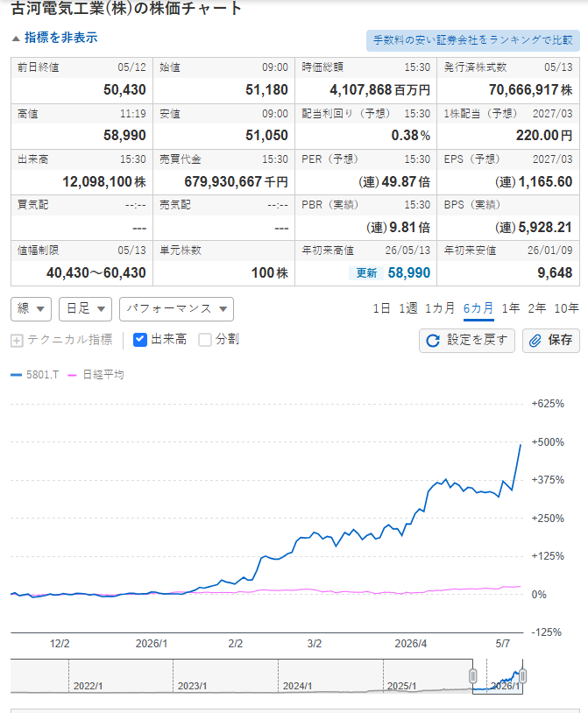Click the 始値 value 51,180
The height and width of the screenshot is (713, 588).
(266, 89)
